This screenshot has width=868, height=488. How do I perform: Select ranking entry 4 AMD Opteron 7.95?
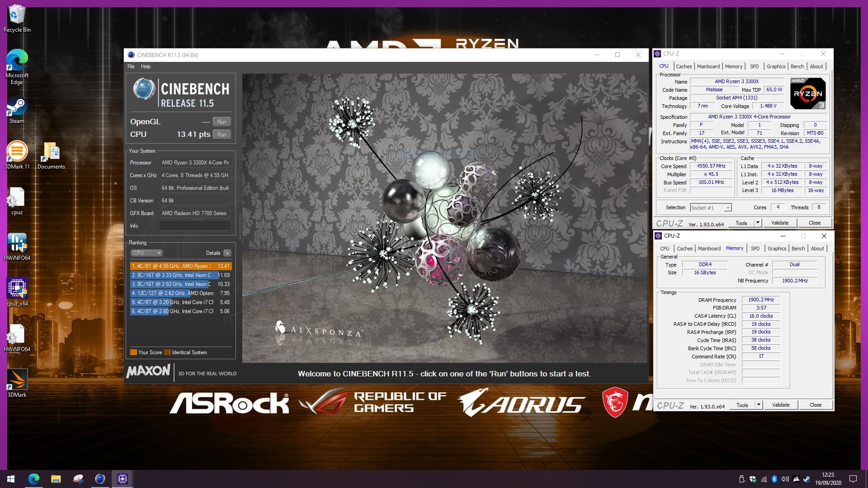coord(181,293)
